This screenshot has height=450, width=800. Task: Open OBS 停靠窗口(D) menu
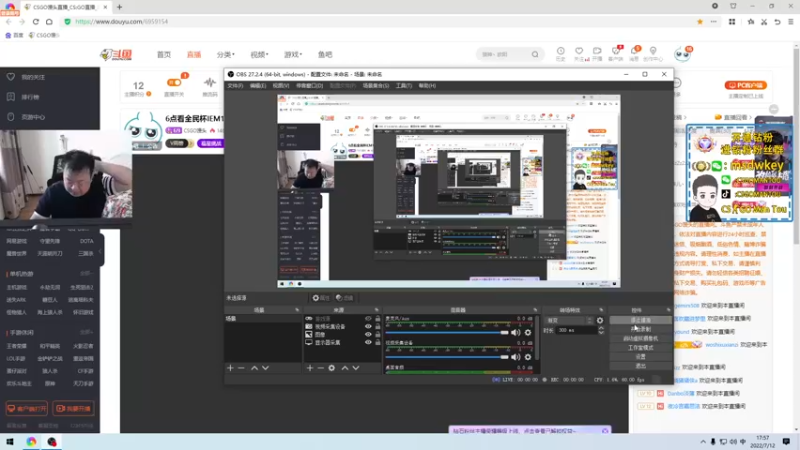coord(309,86)
